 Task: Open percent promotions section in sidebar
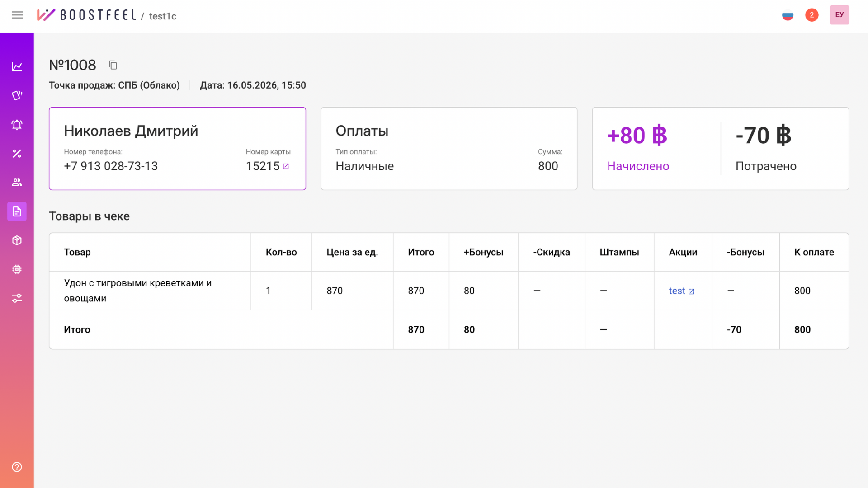pos(17,154)
